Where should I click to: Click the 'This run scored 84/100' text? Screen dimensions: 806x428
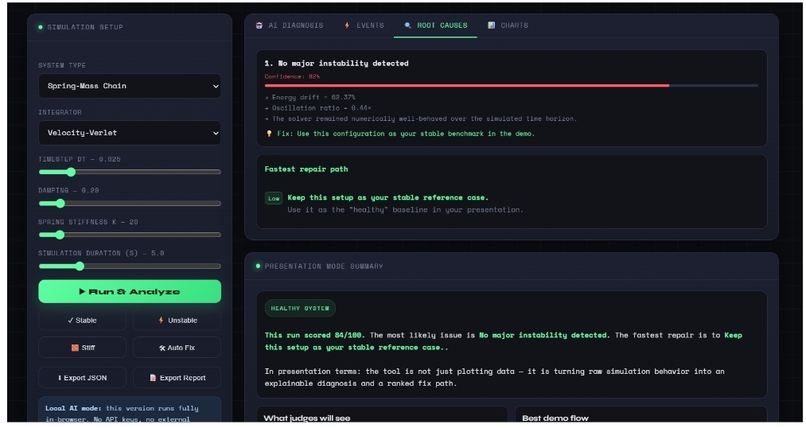click(x=314, y=335)
